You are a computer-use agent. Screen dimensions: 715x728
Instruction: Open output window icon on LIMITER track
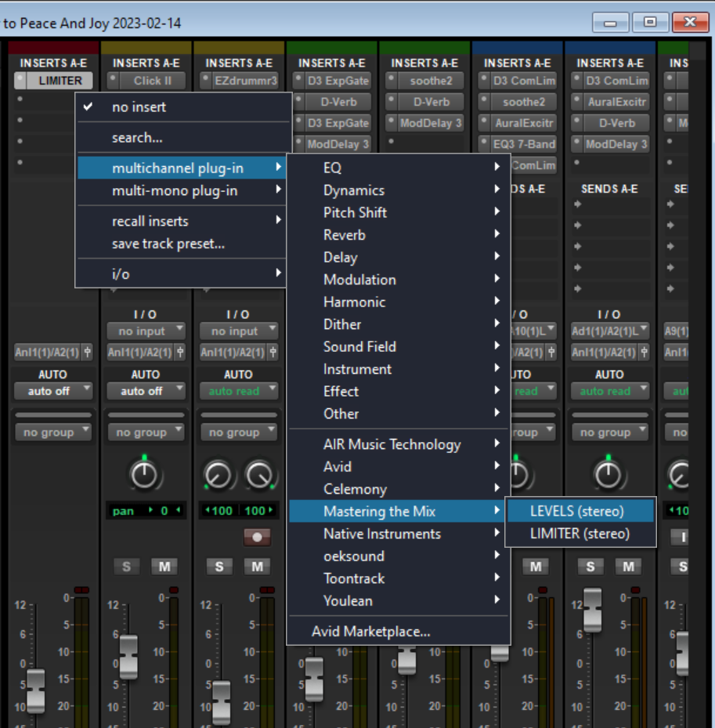click(87, 352)
